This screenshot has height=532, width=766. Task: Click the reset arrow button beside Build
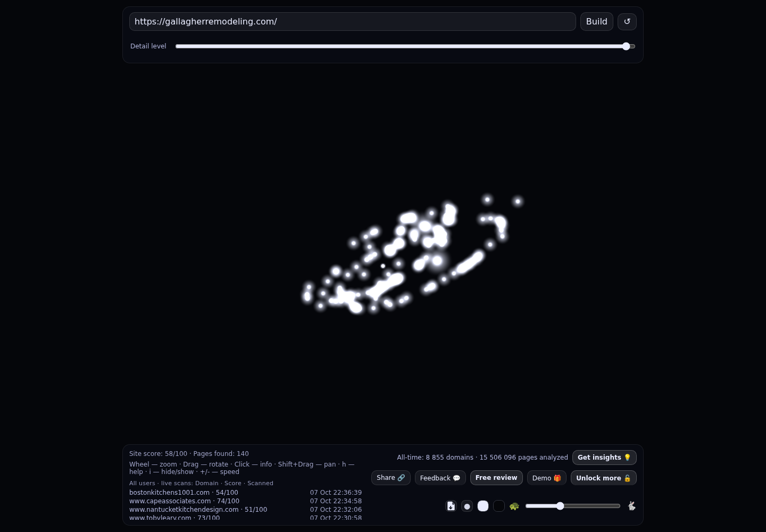627,22
